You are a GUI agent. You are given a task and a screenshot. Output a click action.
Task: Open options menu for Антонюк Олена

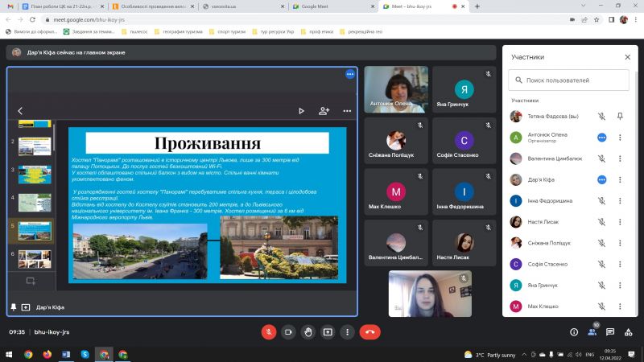click(620, 138)
